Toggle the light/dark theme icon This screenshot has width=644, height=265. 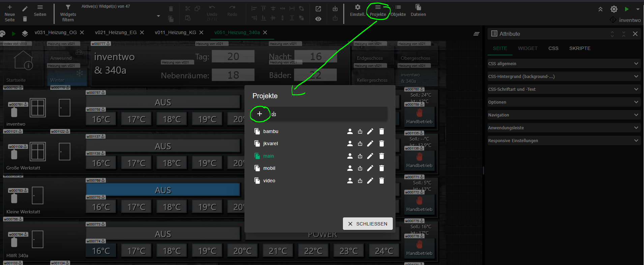click(614, 9)
